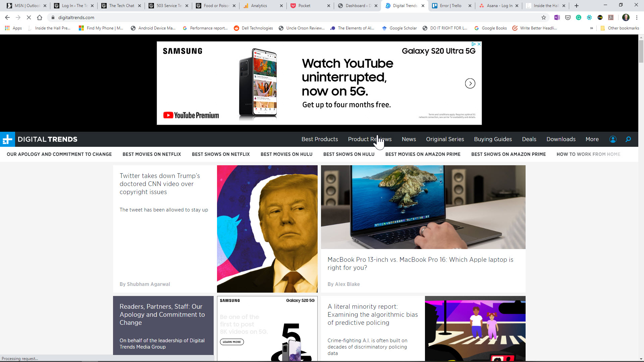Click the Digital Trends logo
This screenshot has width=644, height=362.
(47, 139)
